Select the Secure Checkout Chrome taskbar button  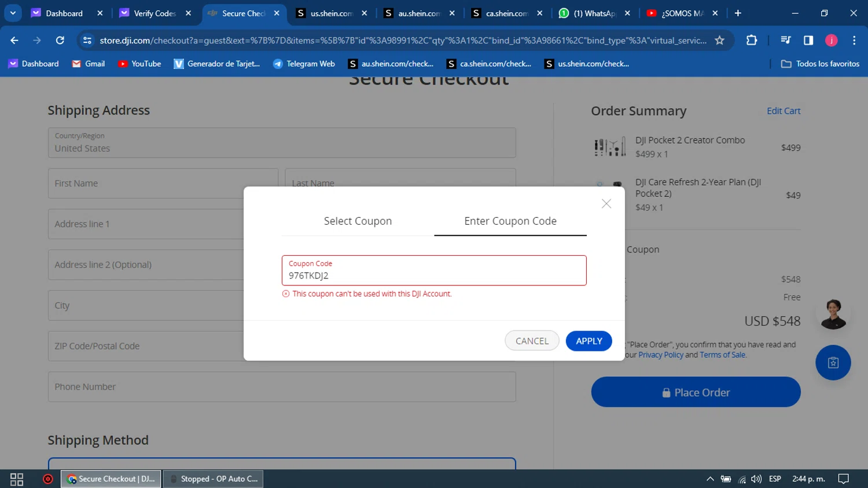[111, 479]
